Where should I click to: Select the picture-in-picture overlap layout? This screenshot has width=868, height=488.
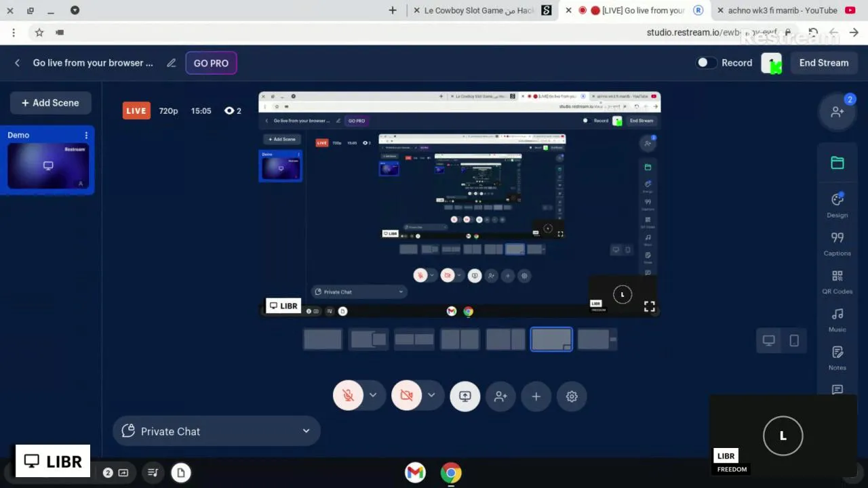click(x=368, y=340)
